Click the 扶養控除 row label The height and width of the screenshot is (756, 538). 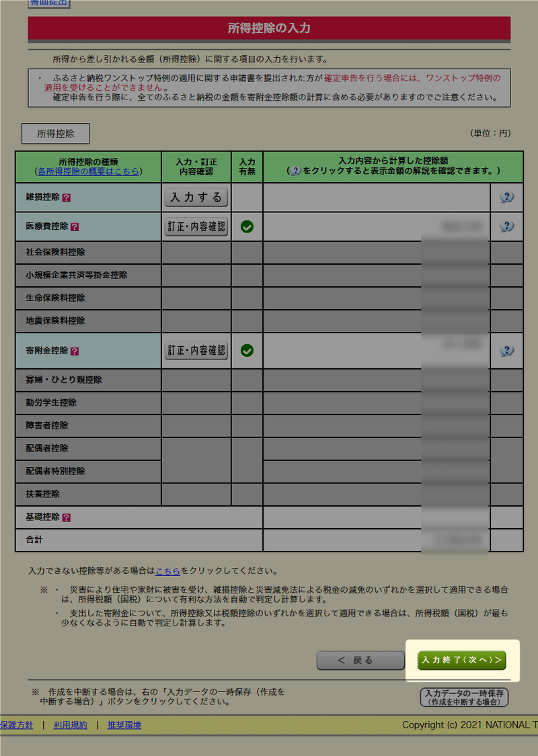click(43, 494)
